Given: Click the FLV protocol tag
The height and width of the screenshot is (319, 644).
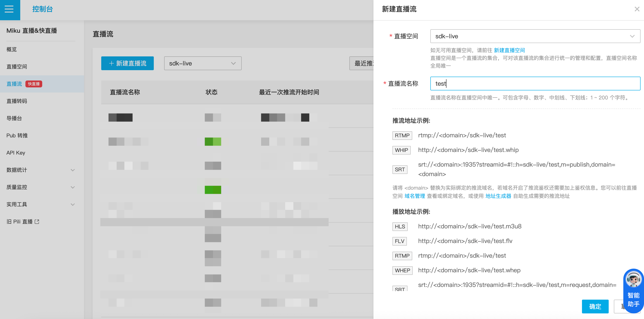Looking at the screenshot, I should coord(399,241).
